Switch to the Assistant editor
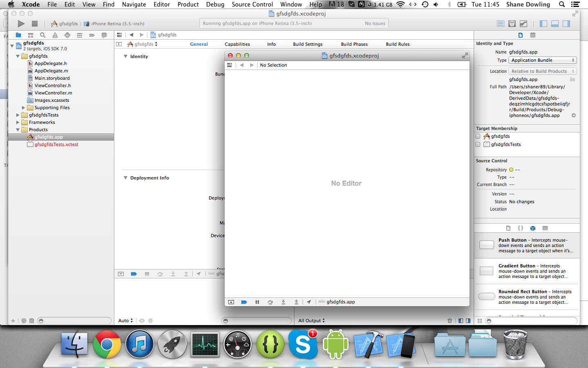Image resolution: width=588 pixels, height=368 pixels. (512, 23)
